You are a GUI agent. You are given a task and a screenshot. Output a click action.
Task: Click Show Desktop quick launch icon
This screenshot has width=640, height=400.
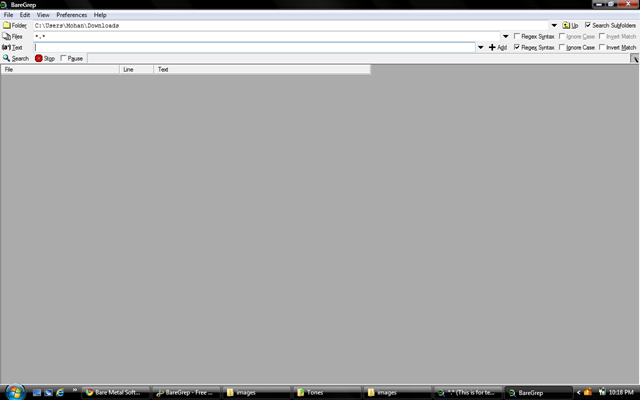[37, 393]
